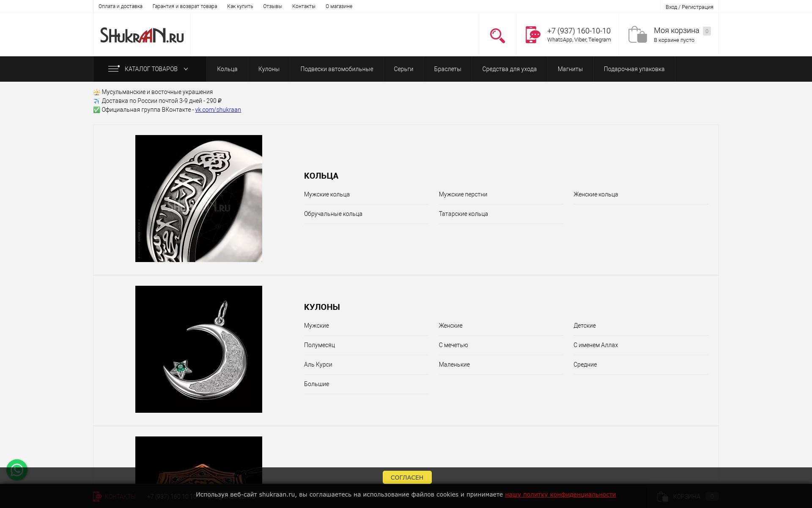Accept cookies with СОГЛАСЕН button
Screen dimensions: 812x508
407,477
